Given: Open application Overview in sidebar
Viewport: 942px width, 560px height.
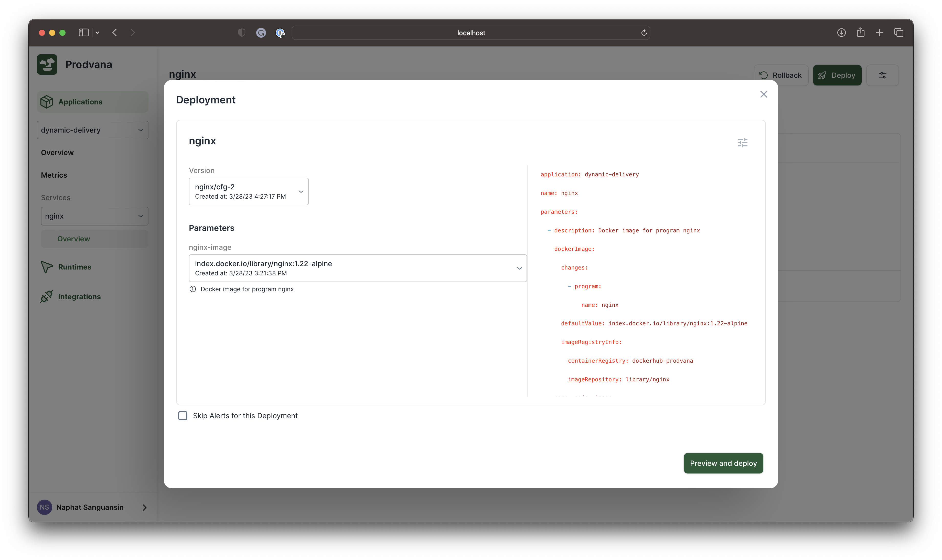Looking at the screenshot, I should click(x=57, y=153).
